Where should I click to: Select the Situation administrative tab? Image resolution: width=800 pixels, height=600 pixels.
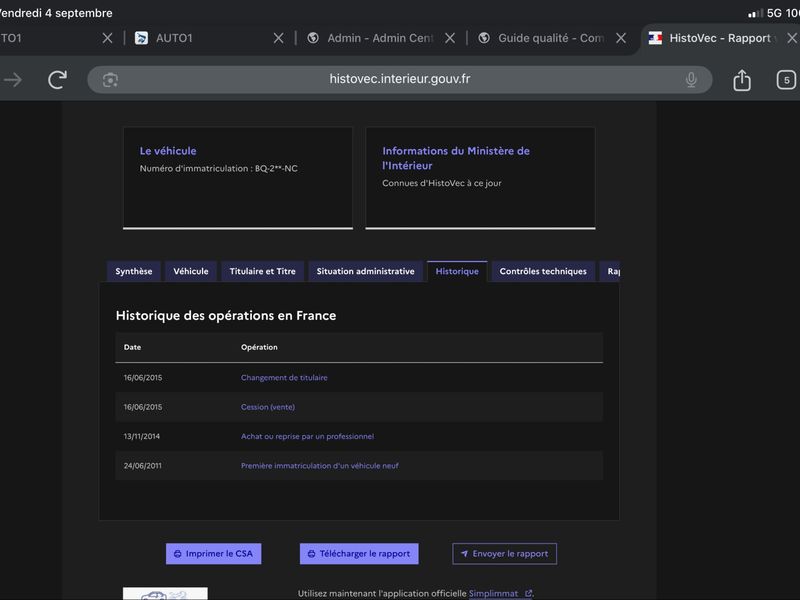(x=365, y=271)
